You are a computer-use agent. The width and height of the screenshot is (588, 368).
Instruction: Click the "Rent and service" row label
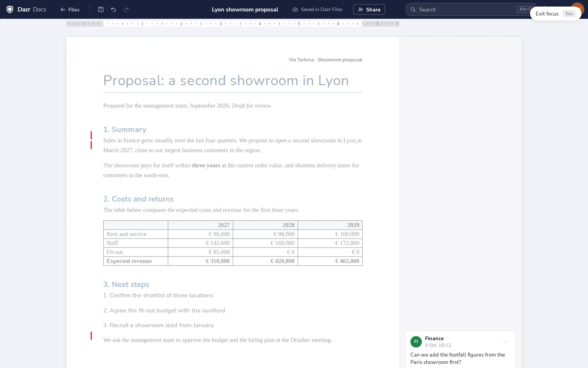[x=126, y=234]
